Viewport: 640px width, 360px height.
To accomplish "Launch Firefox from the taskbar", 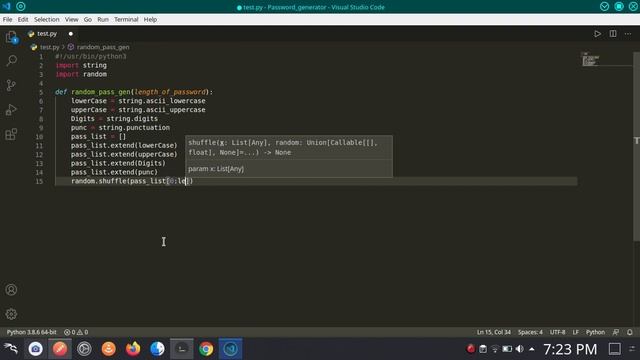I will pos(133,349).
